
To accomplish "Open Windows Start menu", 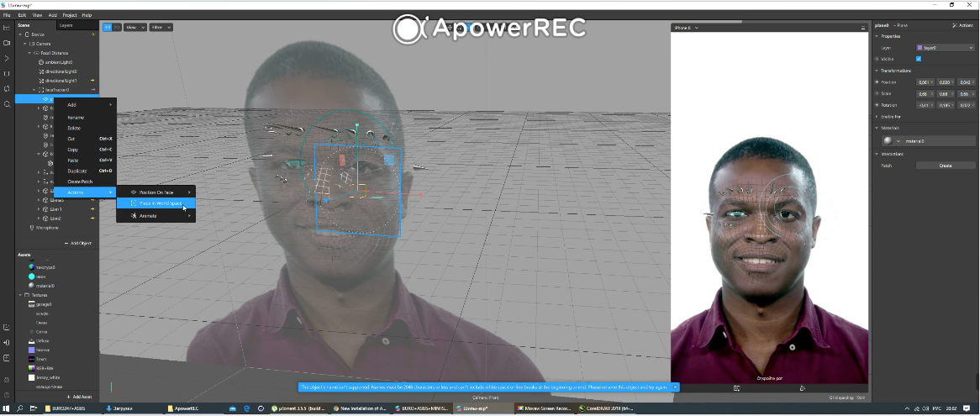I will pyautogui.click(x=6, y=408).
